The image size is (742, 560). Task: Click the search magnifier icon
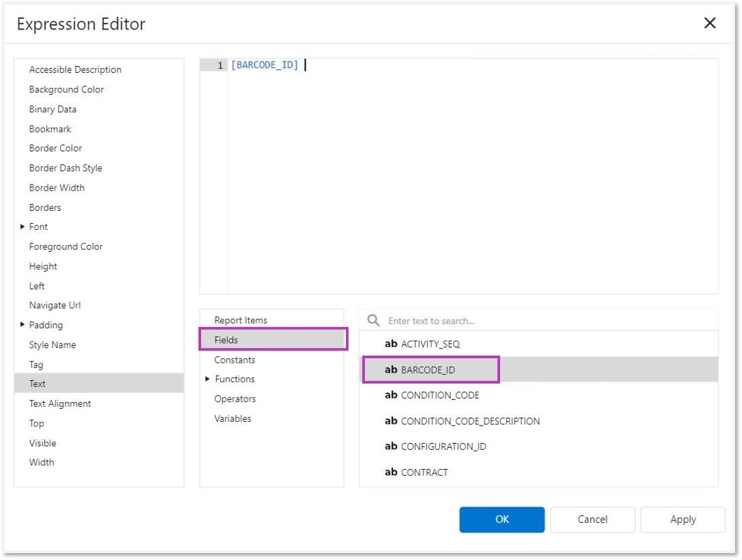[x=373, y=320]
